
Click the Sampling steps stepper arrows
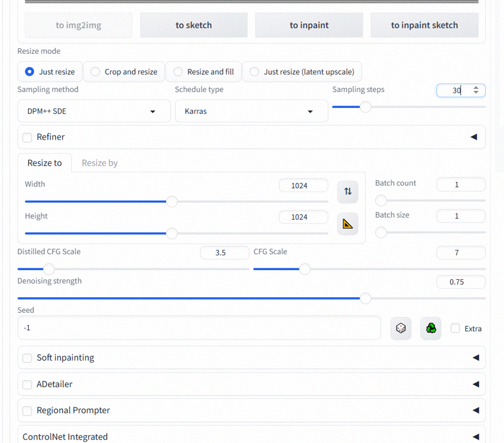tap(476, 90)
